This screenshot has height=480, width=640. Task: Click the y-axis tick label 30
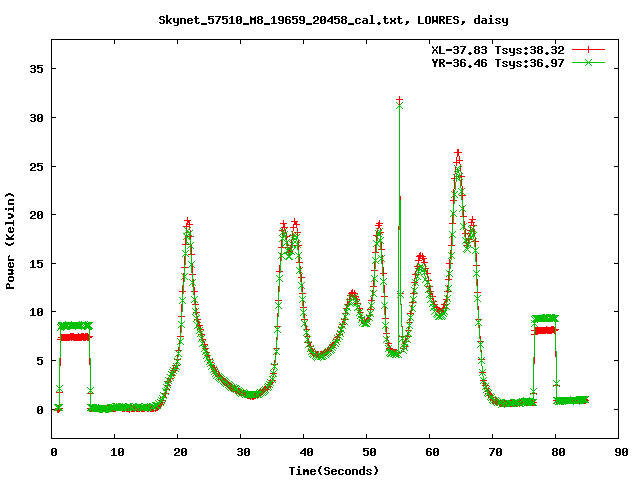(x=36, y=118)
